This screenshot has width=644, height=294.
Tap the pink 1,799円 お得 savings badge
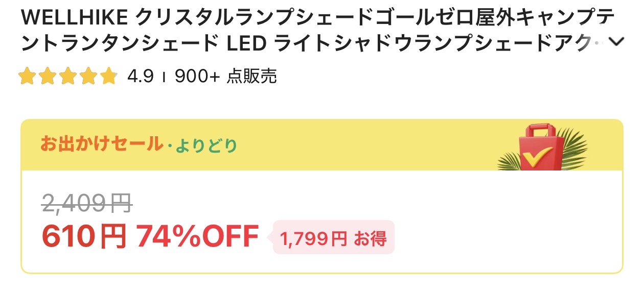pos(333,237)
